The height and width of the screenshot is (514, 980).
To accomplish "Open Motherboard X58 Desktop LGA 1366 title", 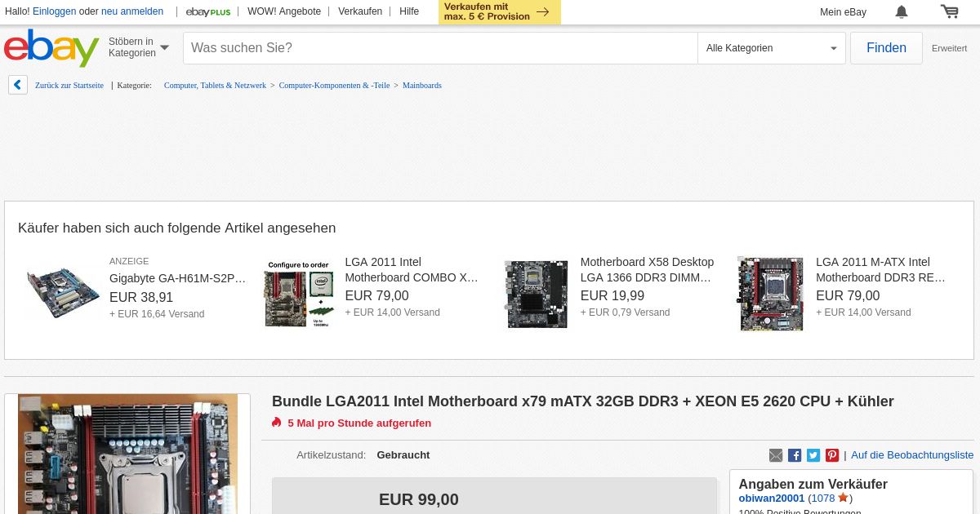I will pyautogui.click(x=647, y=269).
